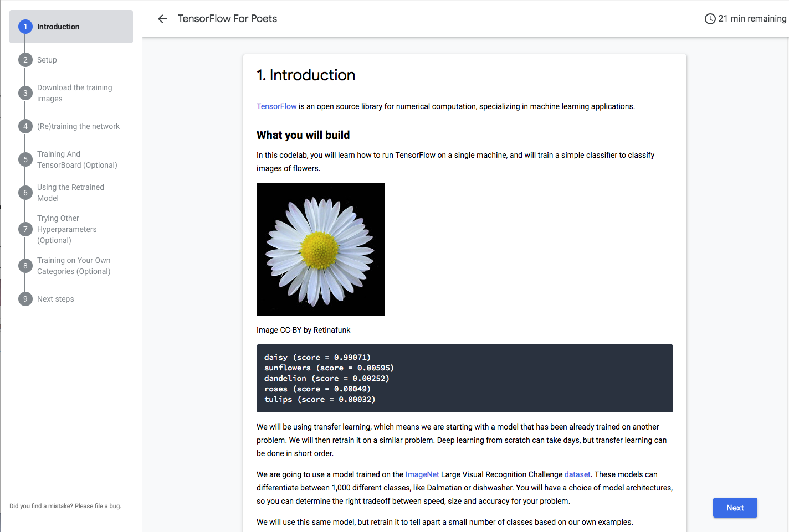Click the What you will build heading
This screenshot has width=789, height=532.
pos(303,135)
